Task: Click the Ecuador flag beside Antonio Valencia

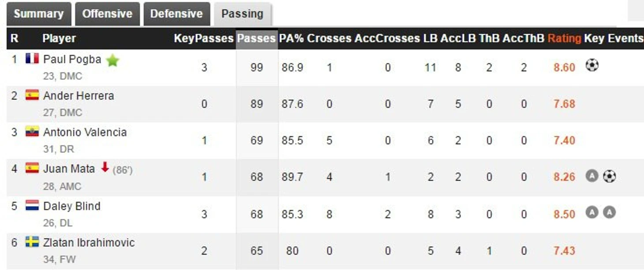Action: coord(32,131)
